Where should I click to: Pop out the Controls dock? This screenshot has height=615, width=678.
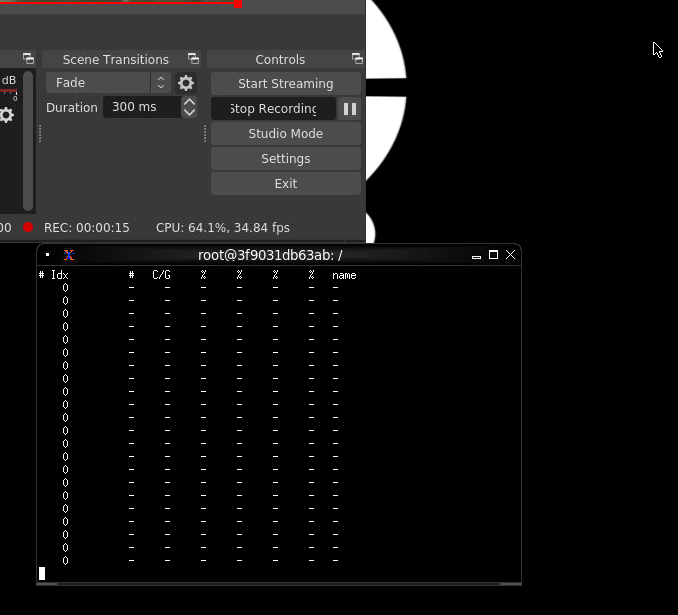(x=357, y=58)
